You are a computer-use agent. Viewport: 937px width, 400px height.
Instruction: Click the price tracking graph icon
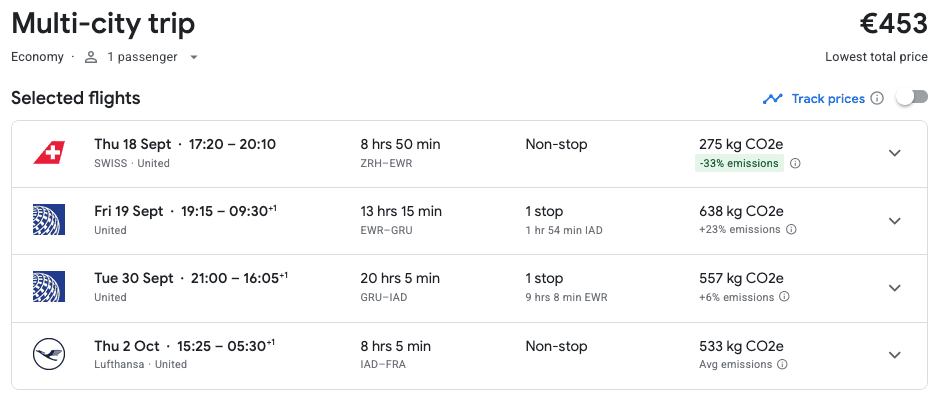tap(772, 98)
